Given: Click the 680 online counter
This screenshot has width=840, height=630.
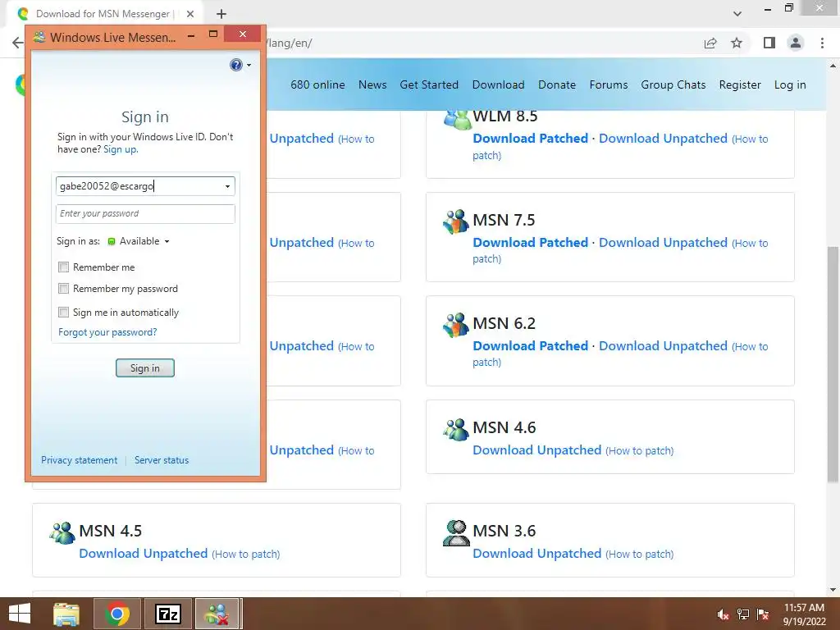Looking at the screenshot, I should coord(317,84).
